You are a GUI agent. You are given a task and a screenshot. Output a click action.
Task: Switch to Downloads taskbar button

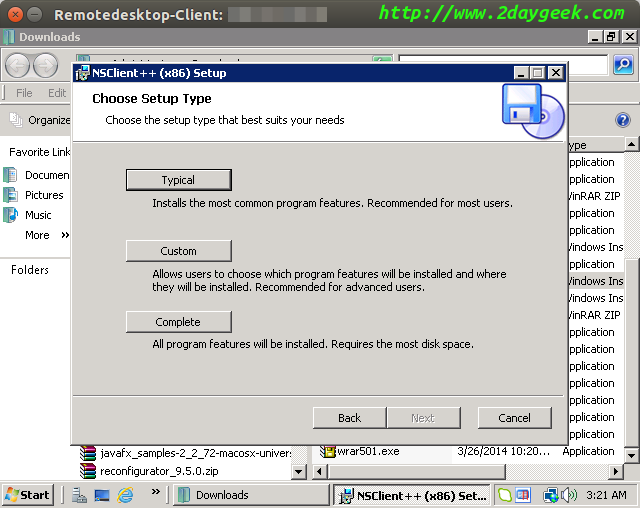point(251,495)
